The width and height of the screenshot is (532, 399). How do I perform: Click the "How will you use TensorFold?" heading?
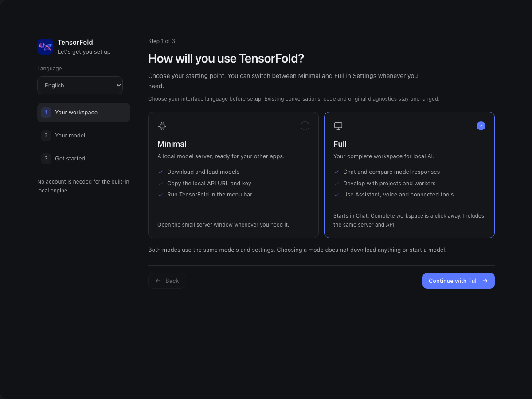pos(226,59)
